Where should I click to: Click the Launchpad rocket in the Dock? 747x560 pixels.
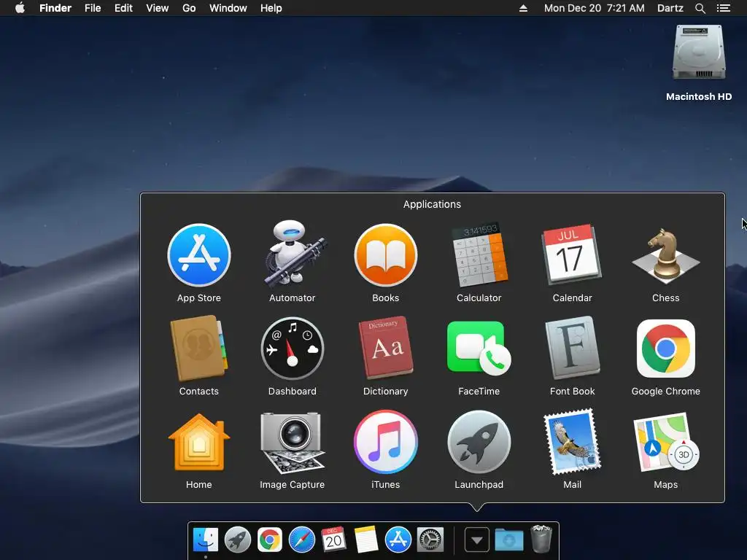(x=237, y=540)
